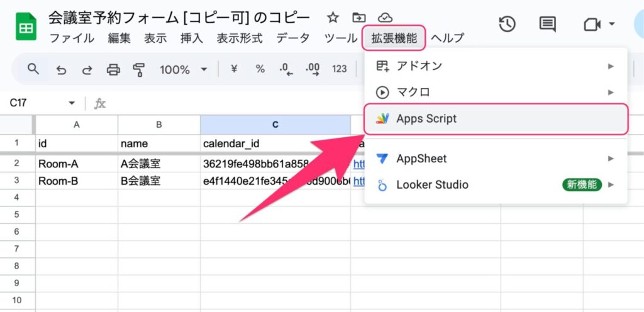Format as yen currency
Viewport: 644px width, 312px height.
(234, 69)
